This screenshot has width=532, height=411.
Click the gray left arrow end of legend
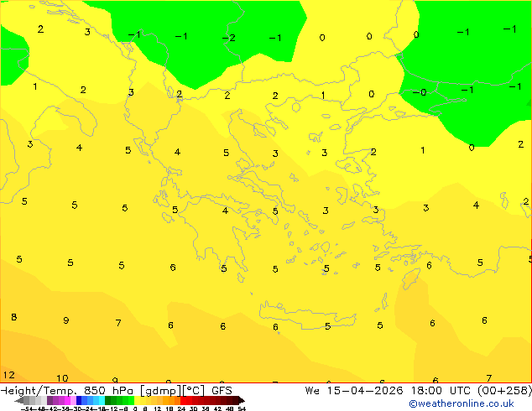click(x=18, y=401)
